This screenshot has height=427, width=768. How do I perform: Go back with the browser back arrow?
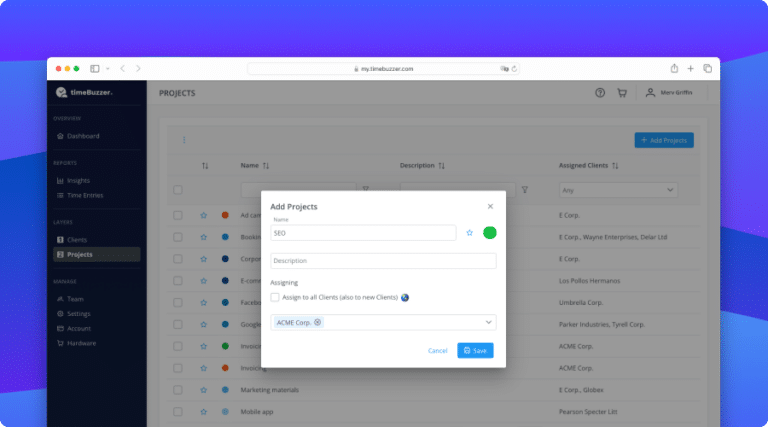click(x=122, y=69)
